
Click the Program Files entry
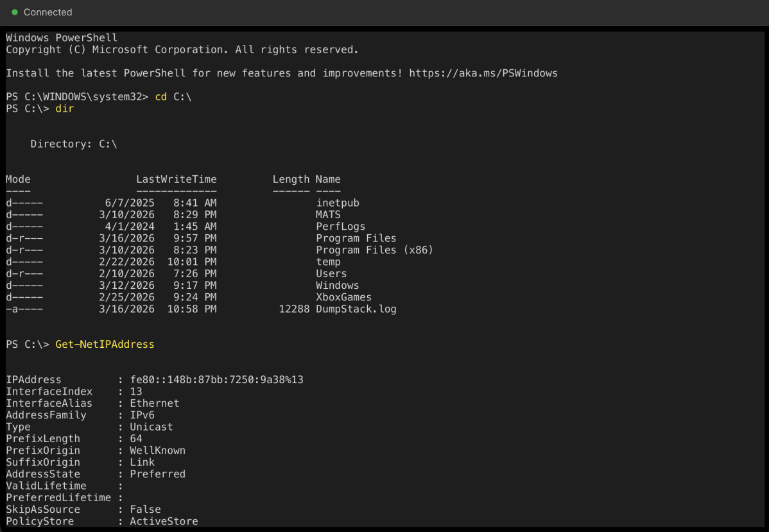(x=356, y=237)
